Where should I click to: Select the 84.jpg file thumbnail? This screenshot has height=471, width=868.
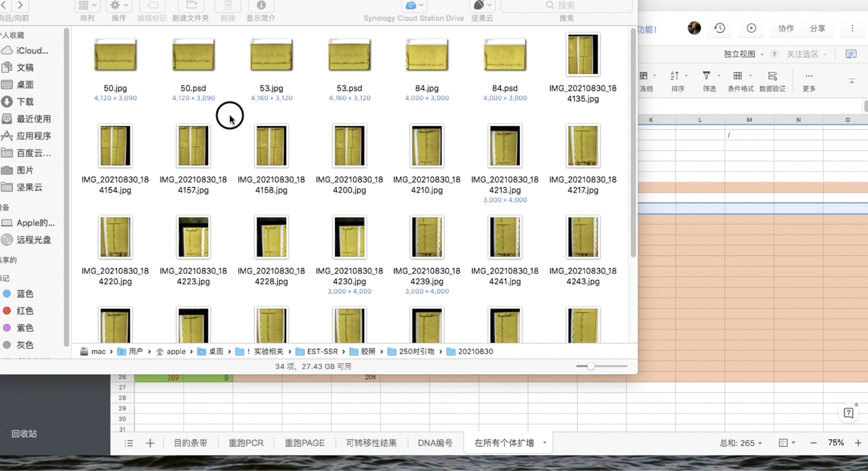coord(427,55)
